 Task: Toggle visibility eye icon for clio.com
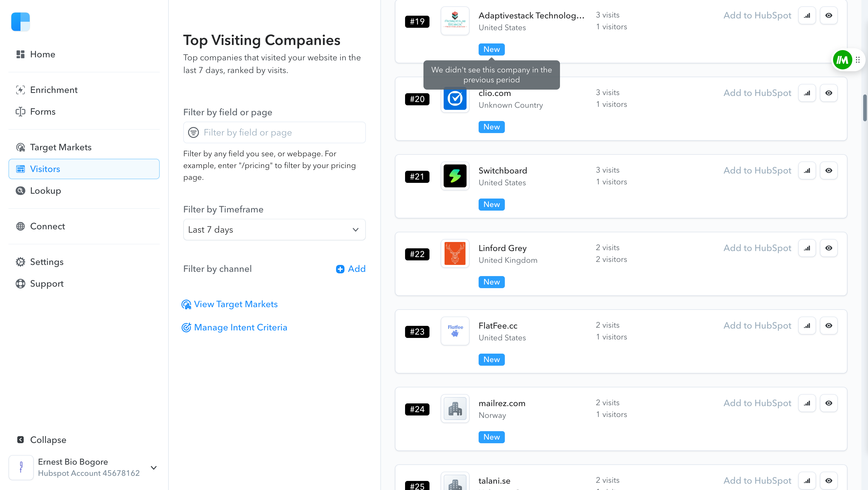tap(829, 93)
